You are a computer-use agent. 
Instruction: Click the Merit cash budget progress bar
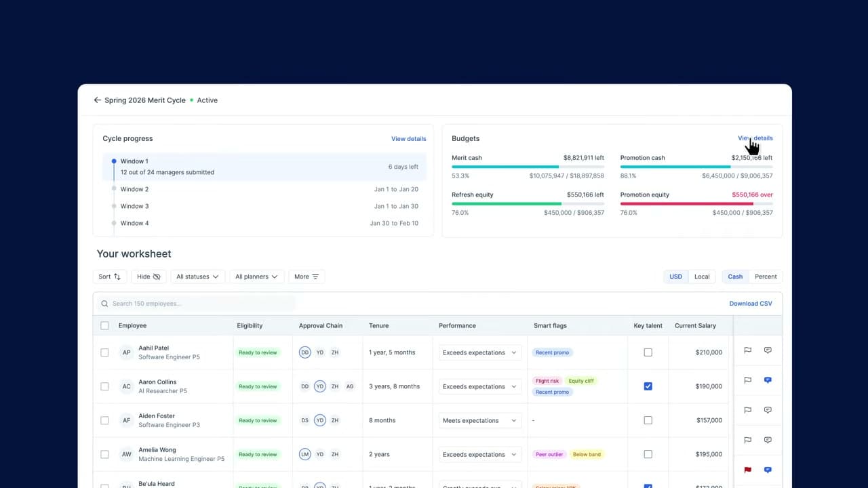[528, 167]
